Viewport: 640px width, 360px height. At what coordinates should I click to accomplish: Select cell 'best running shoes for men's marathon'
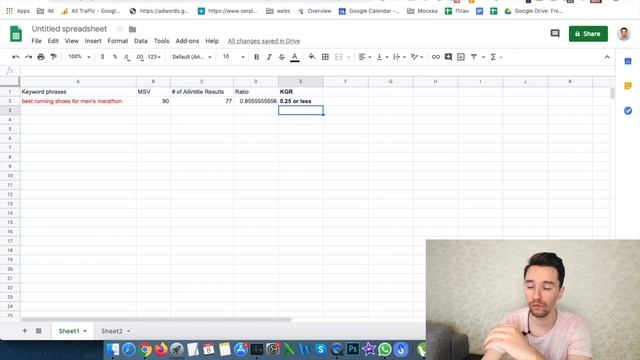tap(78, 101)
